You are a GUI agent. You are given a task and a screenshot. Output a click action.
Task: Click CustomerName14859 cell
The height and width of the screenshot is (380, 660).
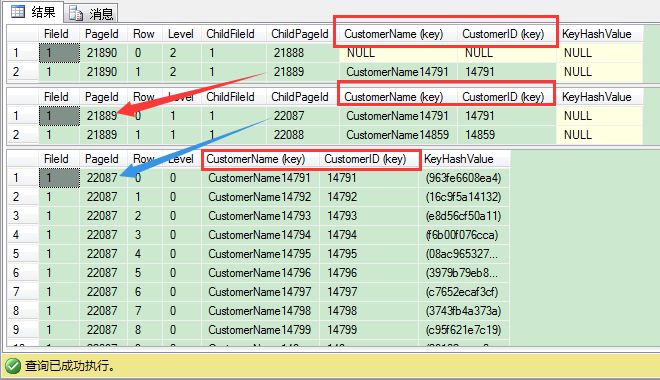click(398, 135)
